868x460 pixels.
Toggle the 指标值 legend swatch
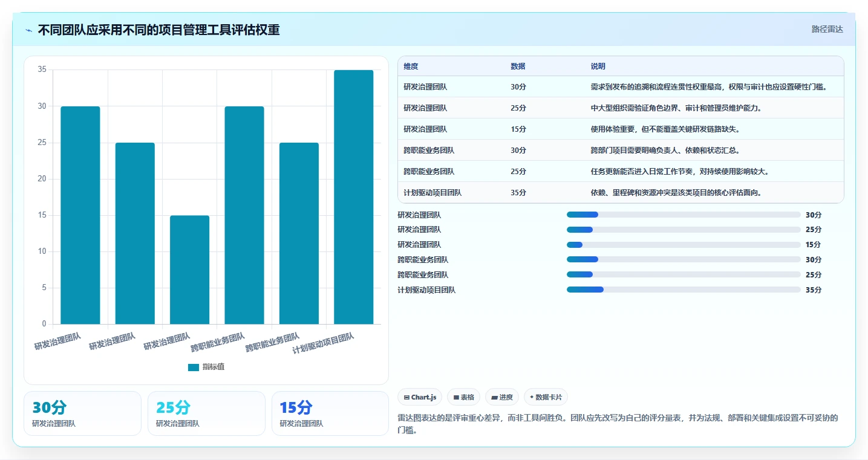[x=194, y=367]
